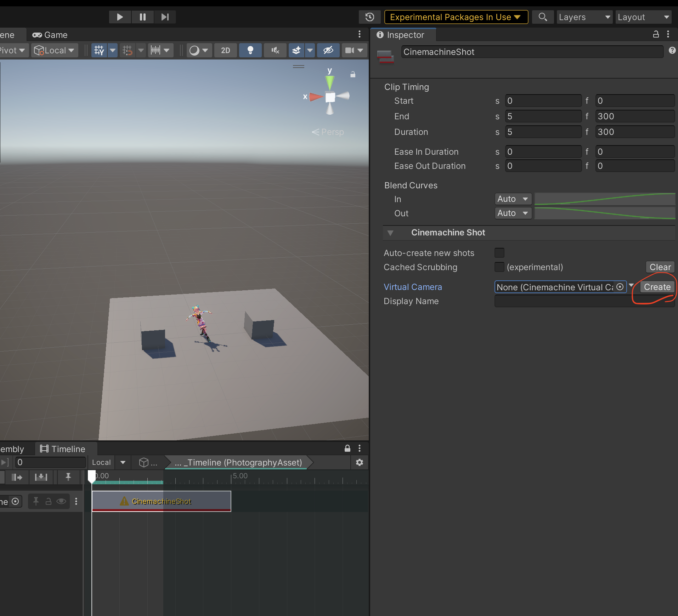Click the Create virtual camera button

click(x=657, y=287)
